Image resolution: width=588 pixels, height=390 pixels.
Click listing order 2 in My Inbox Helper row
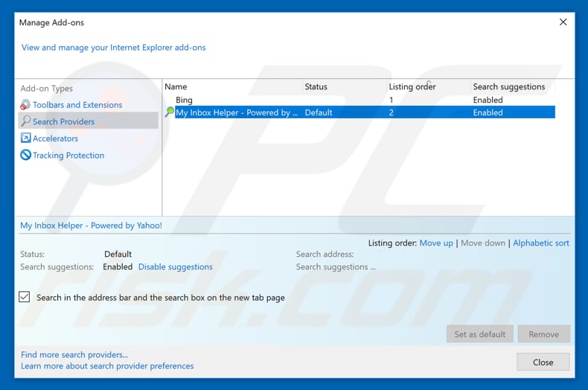click(391, 112)
